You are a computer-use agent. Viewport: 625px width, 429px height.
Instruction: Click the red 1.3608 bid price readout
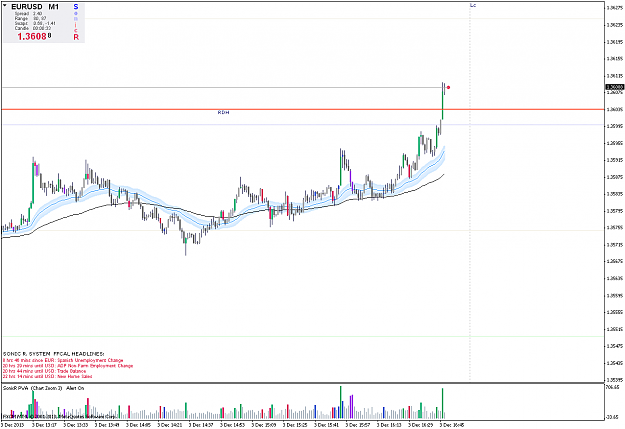coord(34,37)
